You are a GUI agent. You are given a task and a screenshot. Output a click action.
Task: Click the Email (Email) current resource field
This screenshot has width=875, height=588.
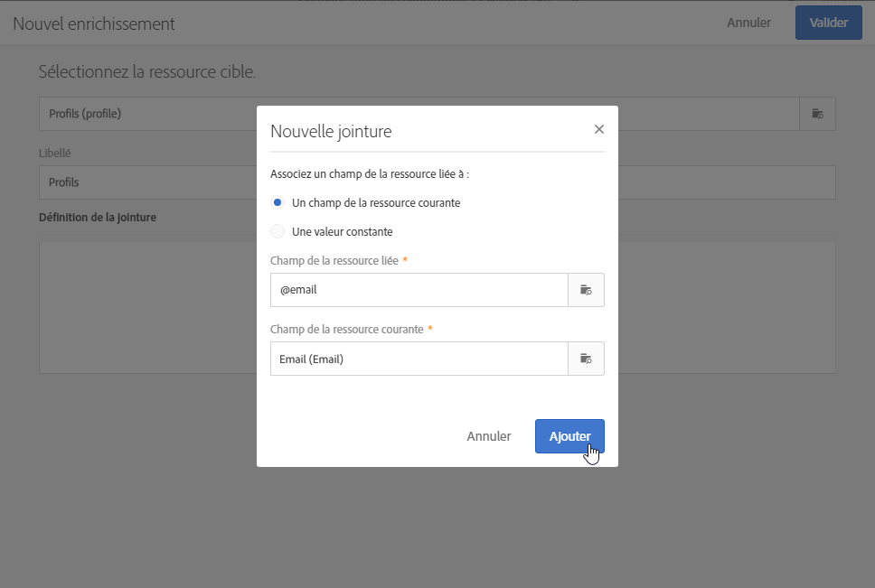coord(419,359)
